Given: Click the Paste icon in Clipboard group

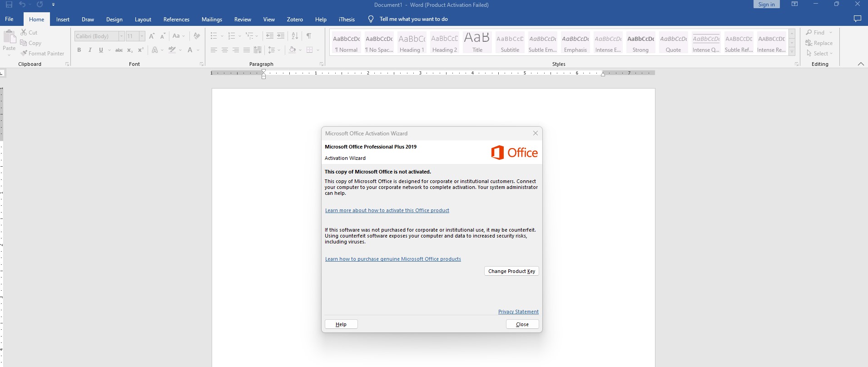Looking at the screenshot, I should (9, 36).
